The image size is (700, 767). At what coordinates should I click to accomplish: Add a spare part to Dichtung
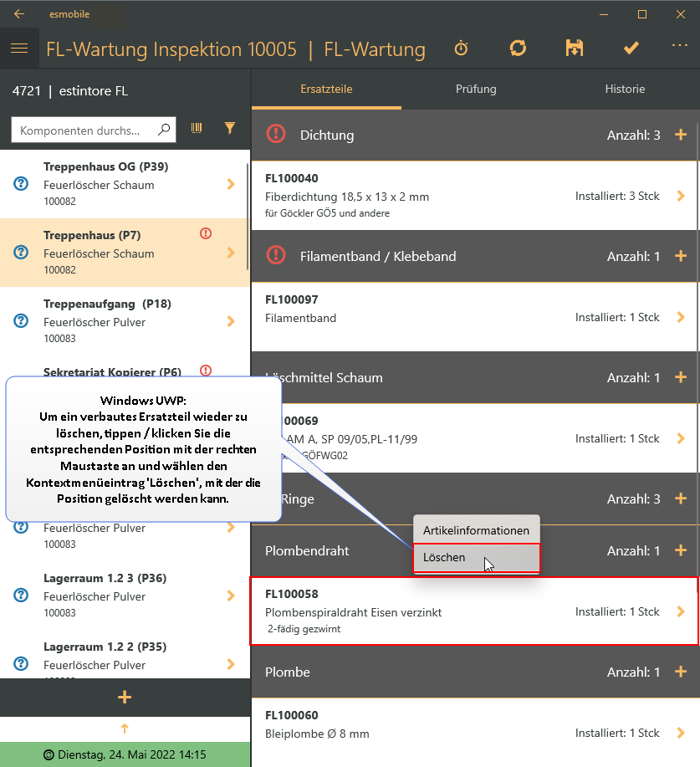click(x=680, y=135)
